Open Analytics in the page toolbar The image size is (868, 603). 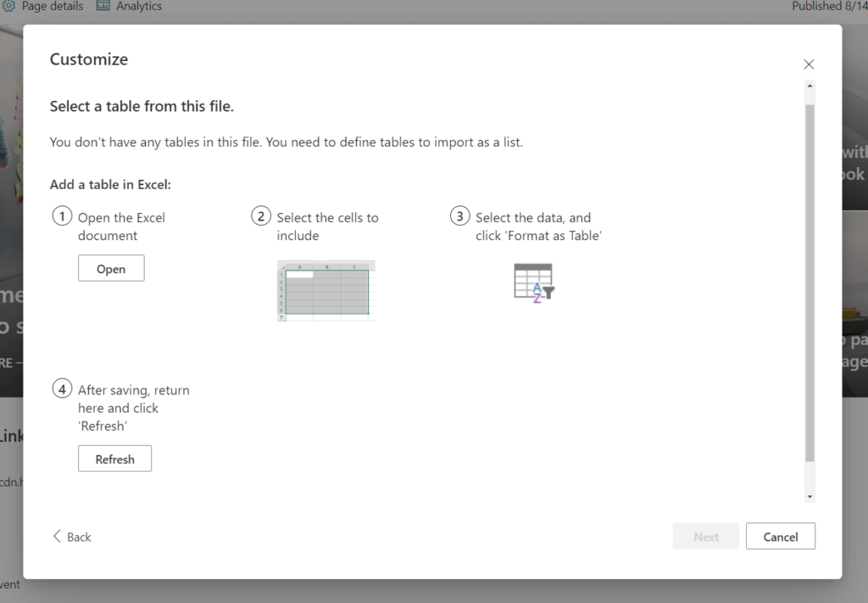coord(130,6)
